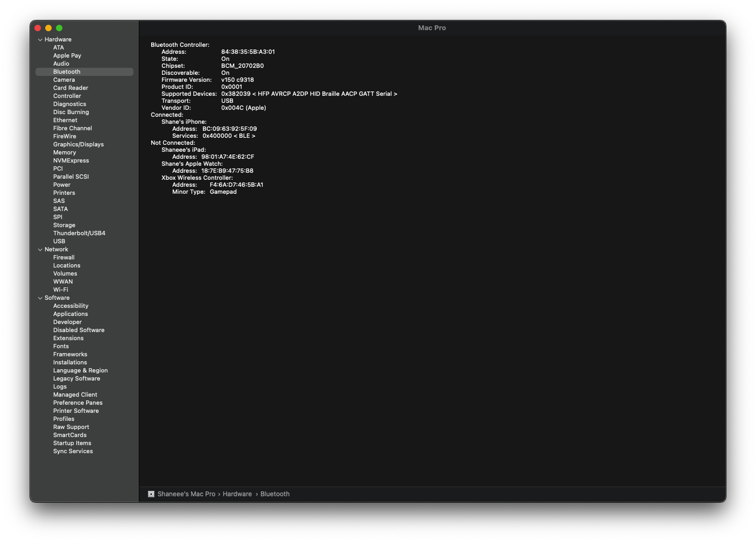Image resolution: width=756 pixels, height=542 pixels.
Task: Open the Graphics/Displays entry
Action: pos(78,144)
